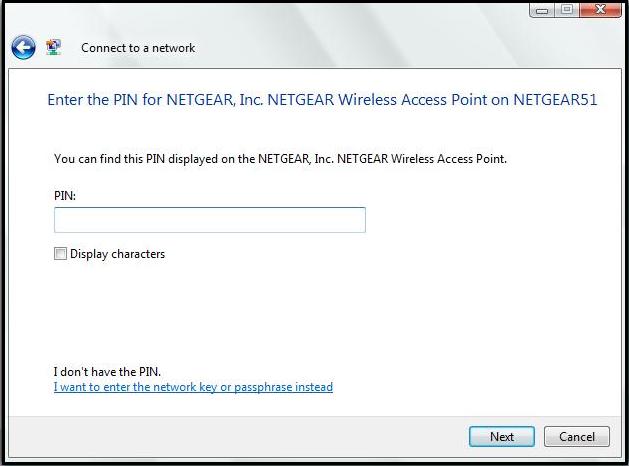The width and height of the screenshot is (629, 466).
Task: Click the blue back arrow button
Action: (23, 47)
